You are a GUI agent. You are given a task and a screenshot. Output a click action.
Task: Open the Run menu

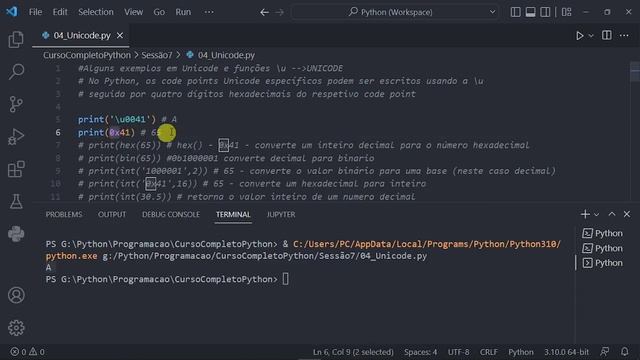[x=183, y=12]
